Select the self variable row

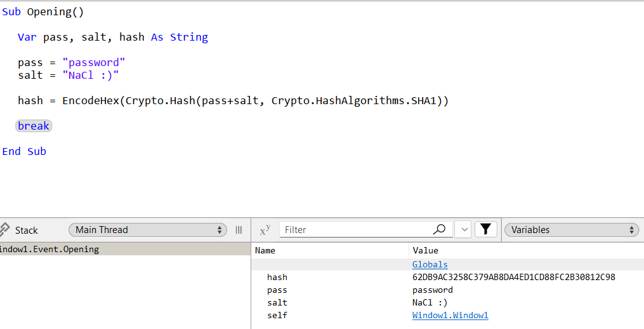point(448,316)
